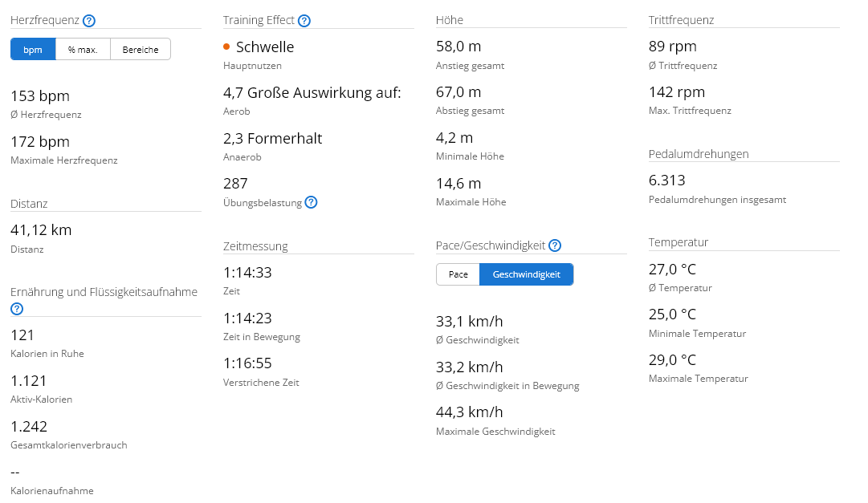The height and width of the screenshot is (503, 868).
Task: Click the 89 rpm Trittfrequenz value
Action: point(672,47)
